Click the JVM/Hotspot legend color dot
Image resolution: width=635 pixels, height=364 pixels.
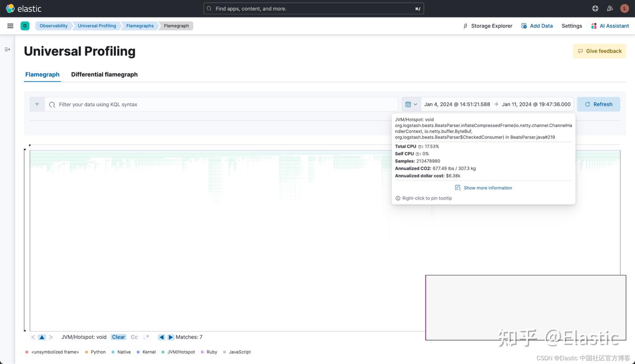[163, 352]
